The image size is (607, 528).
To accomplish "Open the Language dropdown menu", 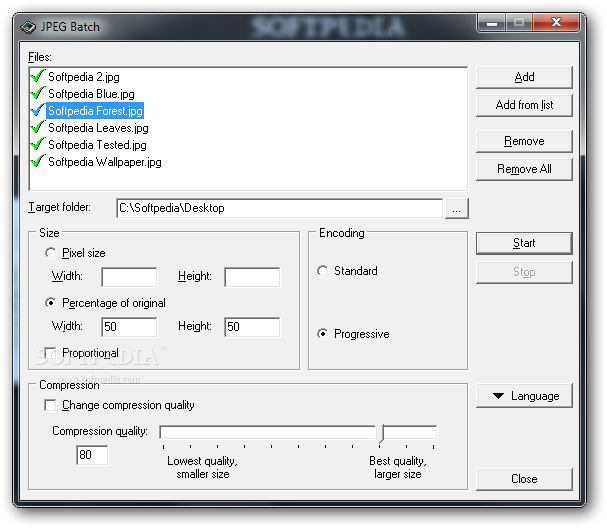I will click(524, 396).
